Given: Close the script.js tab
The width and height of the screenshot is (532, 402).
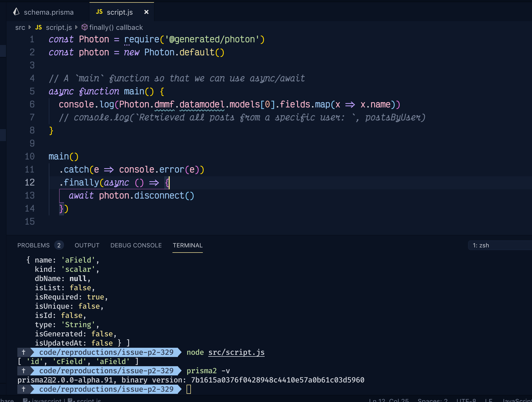Looking at the screenshot, I should click(146, 12).
